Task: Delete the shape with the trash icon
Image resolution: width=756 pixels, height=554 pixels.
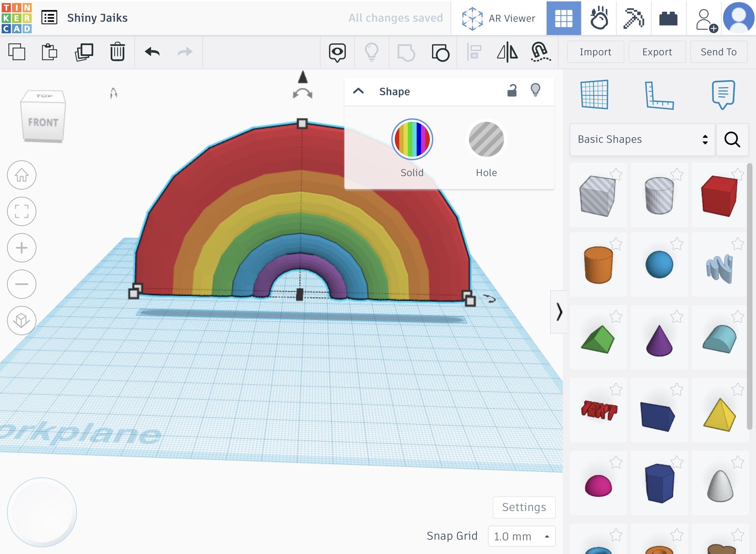Action: coord(117,52)
